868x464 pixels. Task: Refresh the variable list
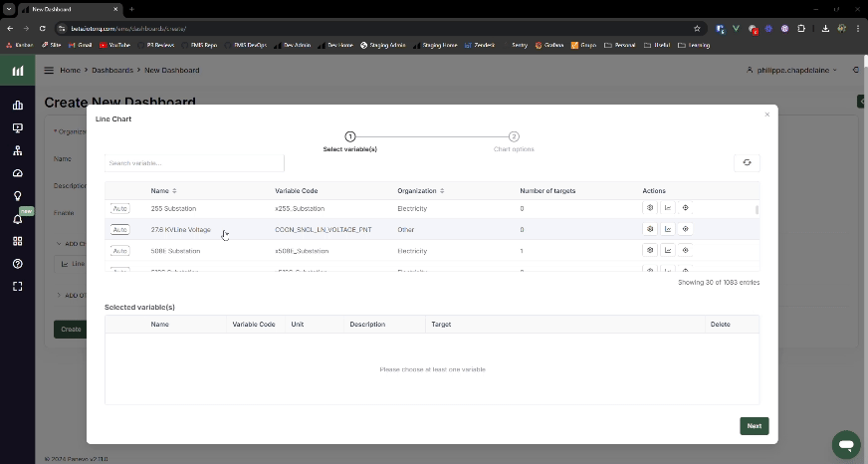[747, 162]
